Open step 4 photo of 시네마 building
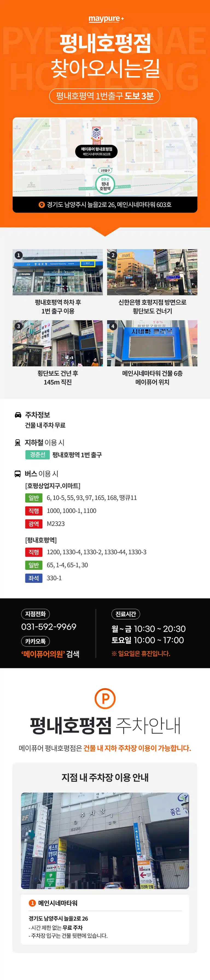 (152, 343)
